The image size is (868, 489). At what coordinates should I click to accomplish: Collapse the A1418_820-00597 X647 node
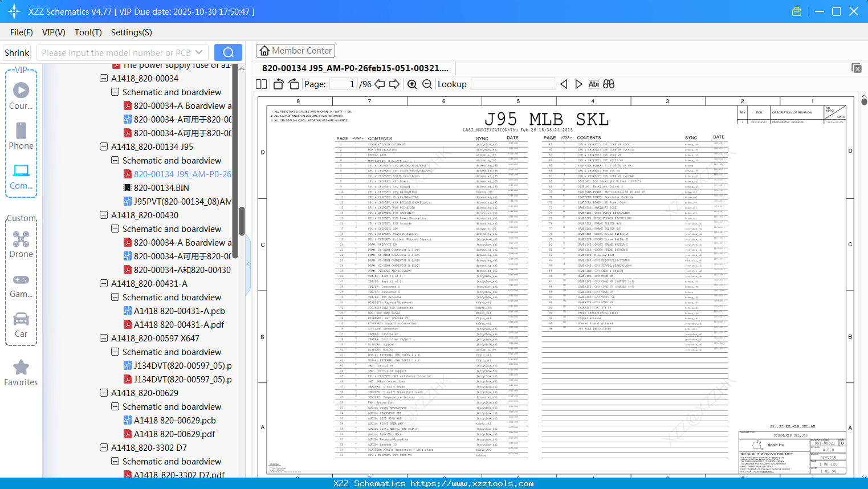[x=104, y=339]
